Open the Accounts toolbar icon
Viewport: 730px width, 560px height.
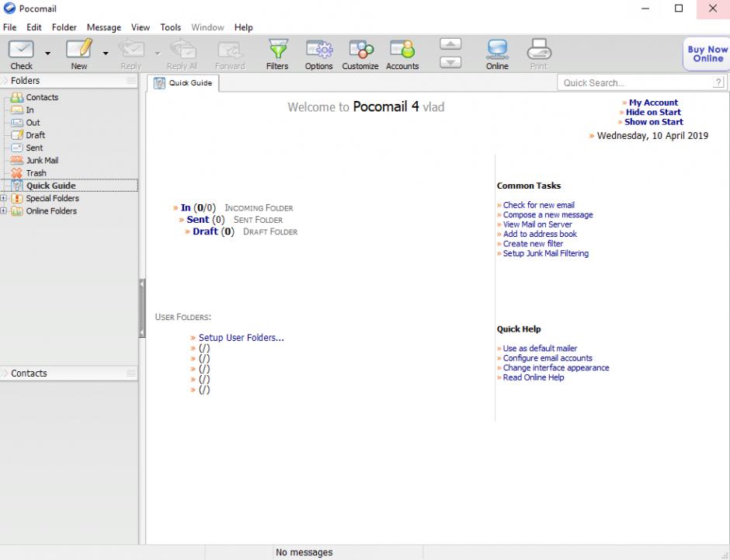click(402, 50)
